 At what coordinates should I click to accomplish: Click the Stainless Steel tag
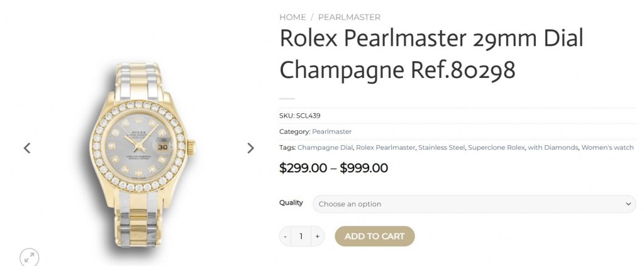pyautogui.click(x=441, y=148)
